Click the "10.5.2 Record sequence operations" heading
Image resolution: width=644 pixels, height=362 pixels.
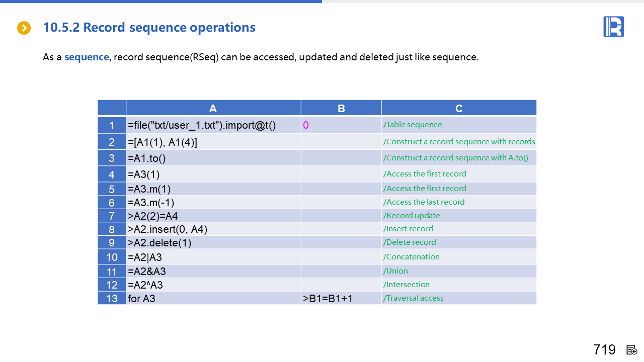[149, 28]
